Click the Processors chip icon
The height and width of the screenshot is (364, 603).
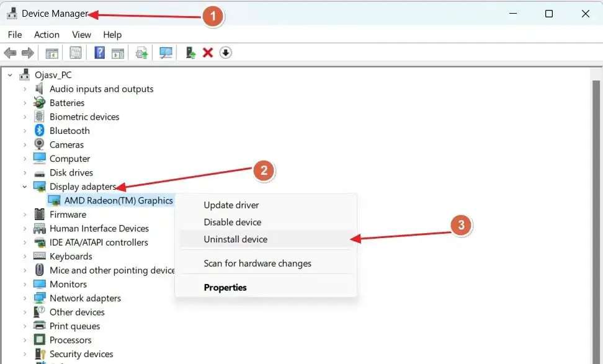click(39, 340)
